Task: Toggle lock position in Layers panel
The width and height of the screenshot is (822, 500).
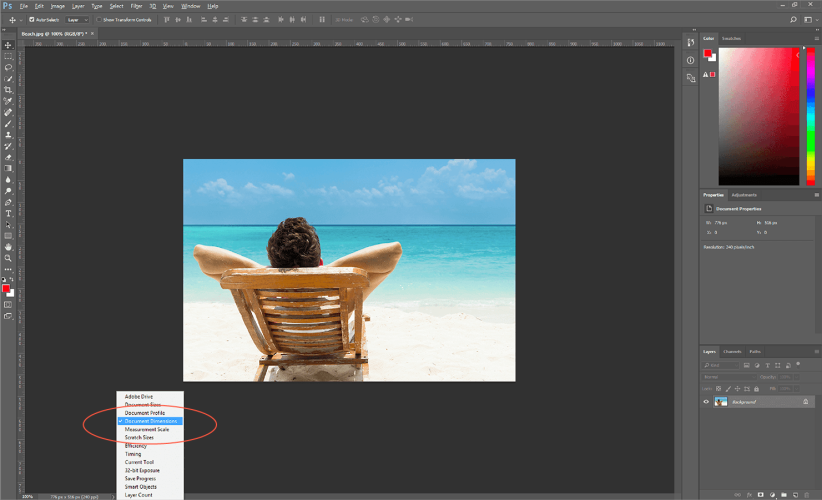Action: [x=737, y=389]
